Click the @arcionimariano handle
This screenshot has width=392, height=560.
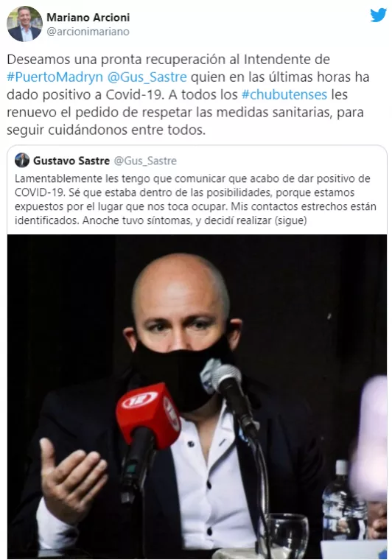pyautogui.click(x=88, y=32)
